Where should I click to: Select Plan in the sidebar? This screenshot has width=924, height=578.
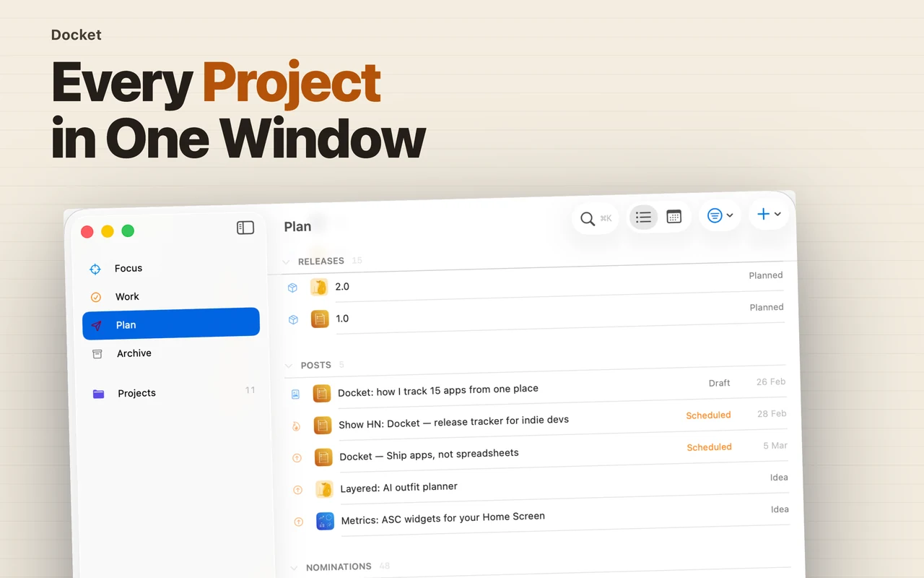pyautogui.click(x=171, y=324)
